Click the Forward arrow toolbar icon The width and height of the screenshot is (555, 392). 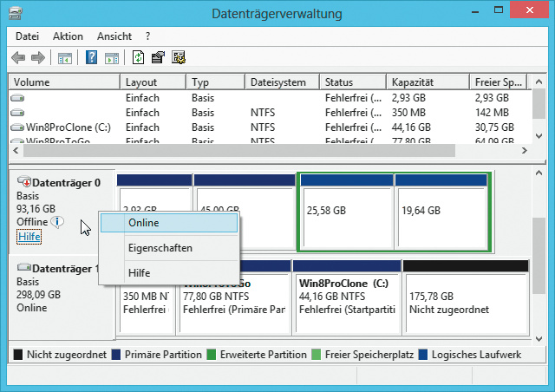click(37, 58)
